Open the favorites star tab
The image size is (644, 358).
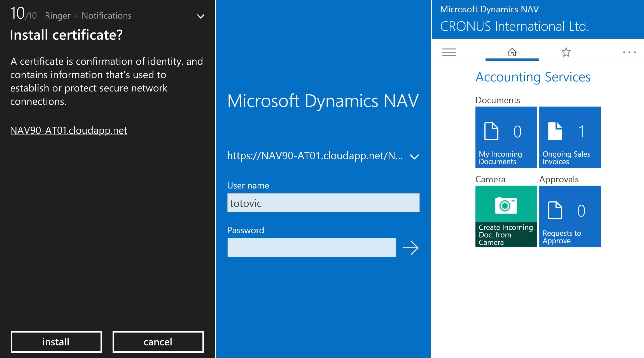click(x=566, y=52)
